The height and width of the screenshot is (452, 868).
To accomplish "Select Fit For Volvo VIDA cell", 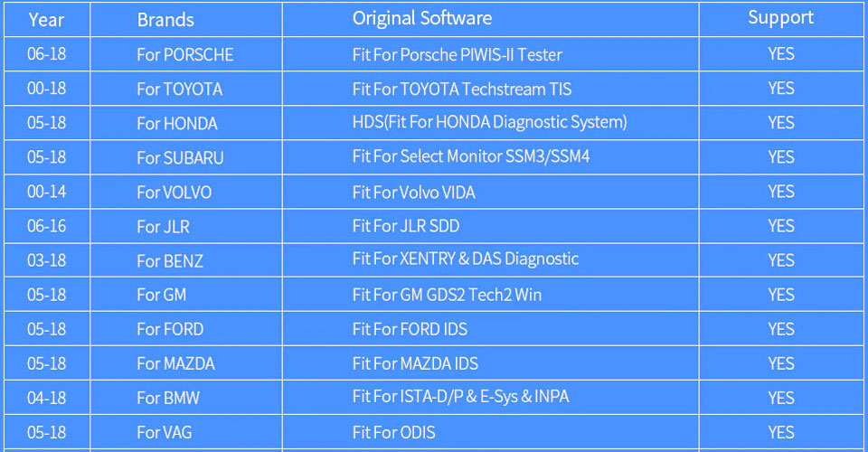I will click(x=413, y=192).
